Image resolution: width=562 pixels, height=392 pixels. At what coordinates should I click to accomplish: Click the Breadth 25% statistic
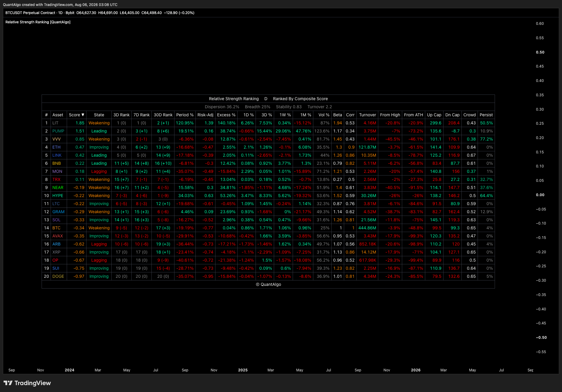pyautogui.click(x=257, y=107)
